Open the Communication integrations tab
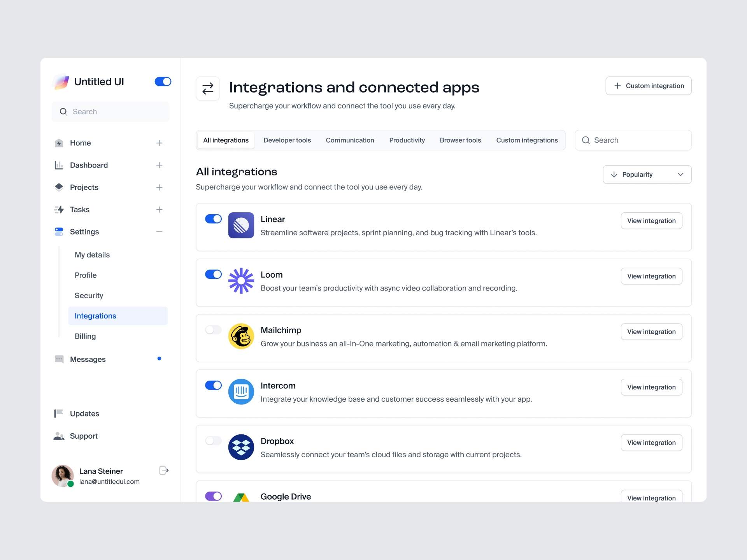This screenshot has width=747, height=560. 350,140
